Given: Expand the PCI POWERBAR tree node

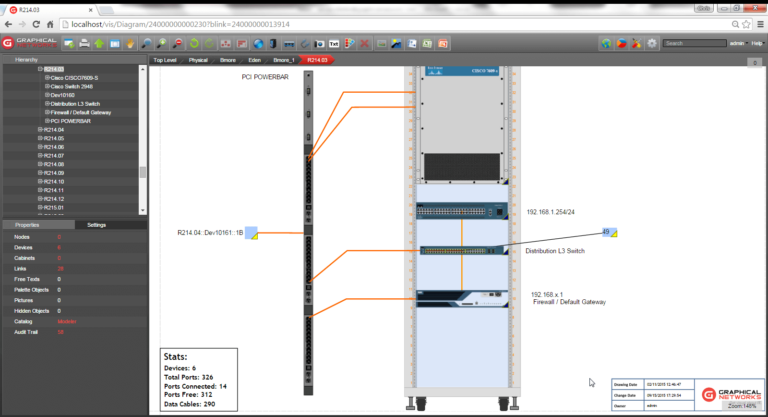Looking at the screenshot, I should coord(47,121).
